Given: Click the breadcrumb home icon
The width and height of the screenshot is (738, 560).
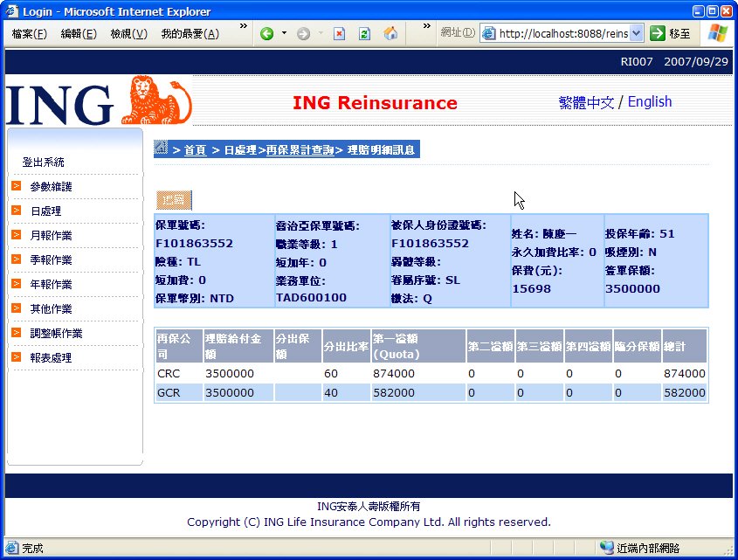Looking at the screenshot, I should (161, 148).
